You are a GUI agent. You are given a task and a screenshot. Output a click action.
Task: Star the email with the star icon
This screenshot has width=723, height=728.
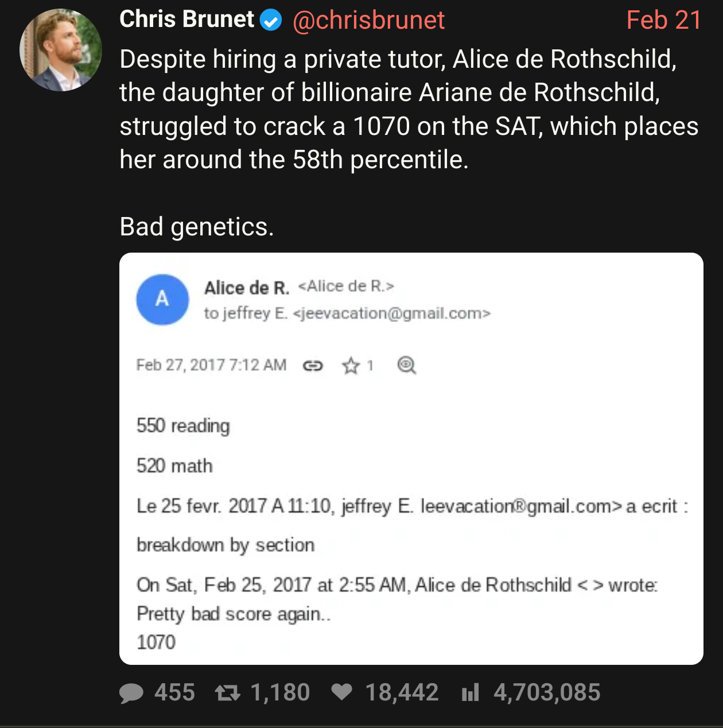351,366
